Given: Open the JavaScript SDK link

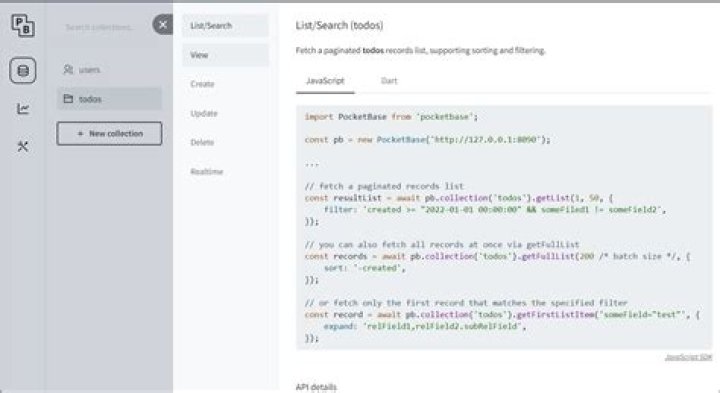Looking at the screenshot, I should point(688,357).
